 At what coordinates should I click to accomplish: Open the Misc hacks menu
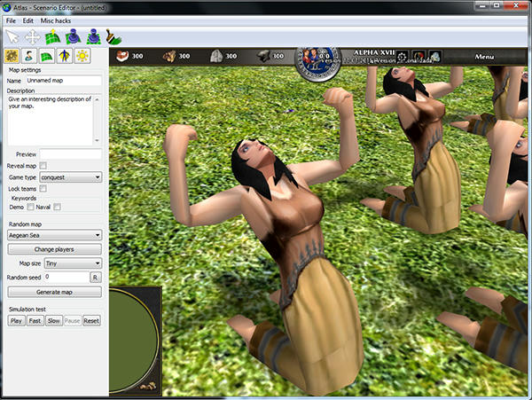click(56, 21)
